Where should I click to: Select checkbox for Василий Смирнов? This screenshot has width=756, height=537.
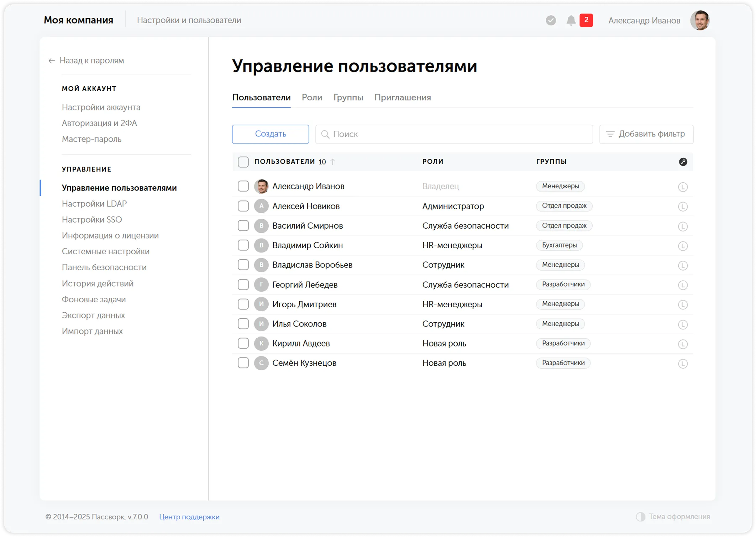pos(243,225)
